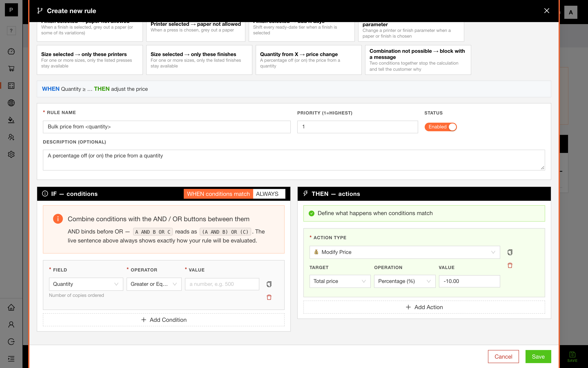Select ALWAYS condition mode

tap(269, 194)
